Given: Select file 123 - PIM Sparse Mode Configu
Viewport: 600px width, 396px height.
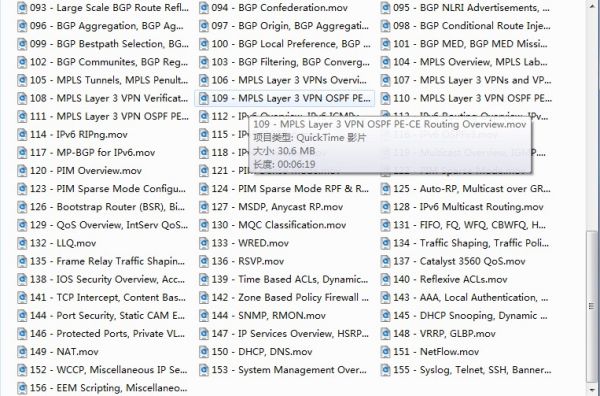Looking at the screenshot, I should click(x=102, y=189).
